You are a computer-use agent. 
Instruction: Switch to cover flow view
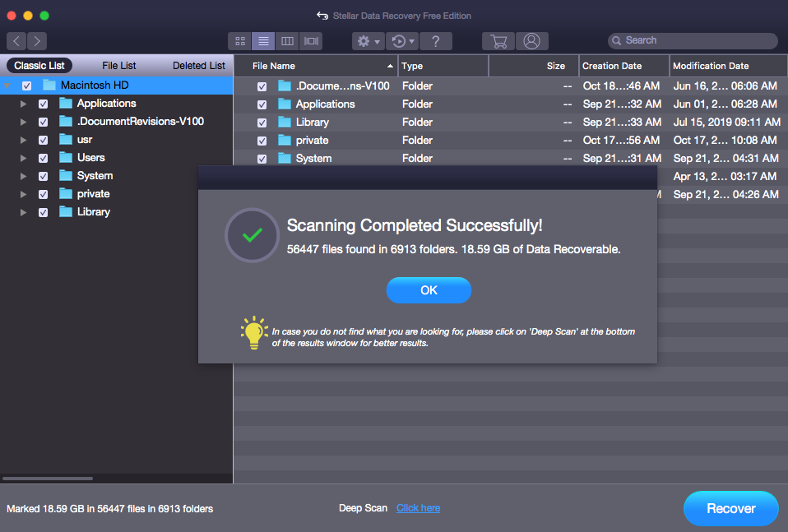[x=311, y=41]
